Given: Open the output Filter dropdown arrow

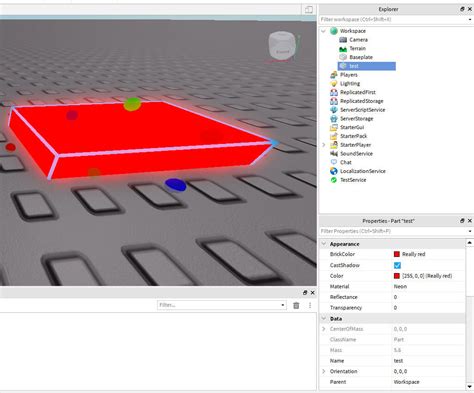Looking at the screenshot, I should click(283, 305).
